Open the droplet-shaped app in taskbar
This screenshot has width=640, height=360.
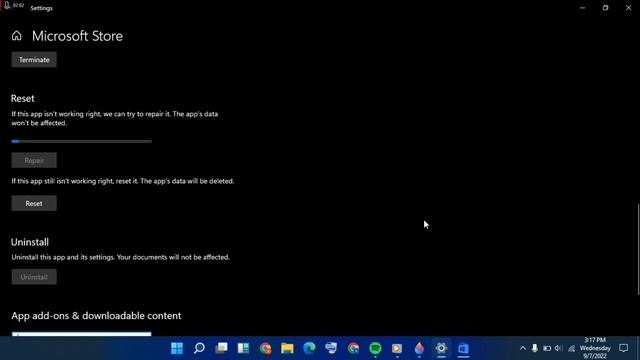(419, 348)
